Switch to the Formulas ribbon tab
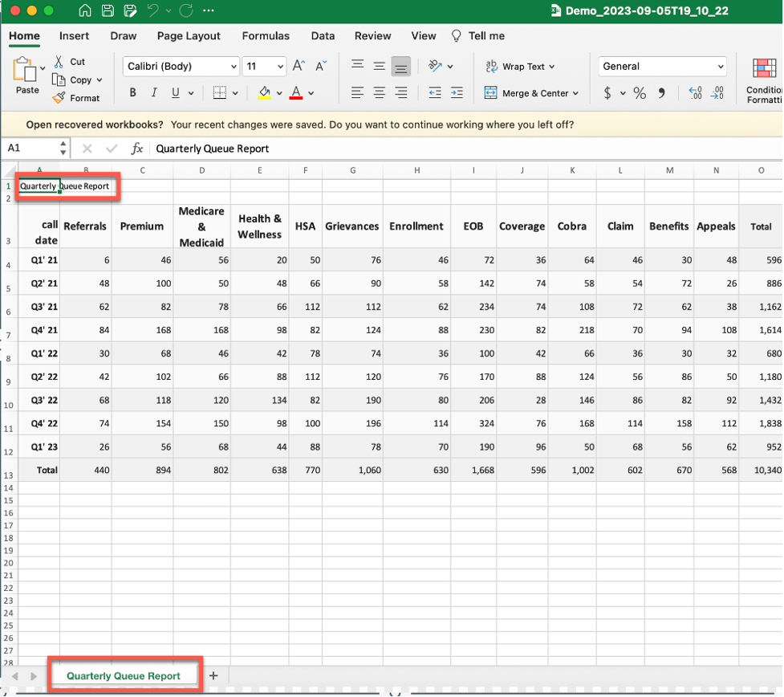784x697 pixels. click(265, 36)
